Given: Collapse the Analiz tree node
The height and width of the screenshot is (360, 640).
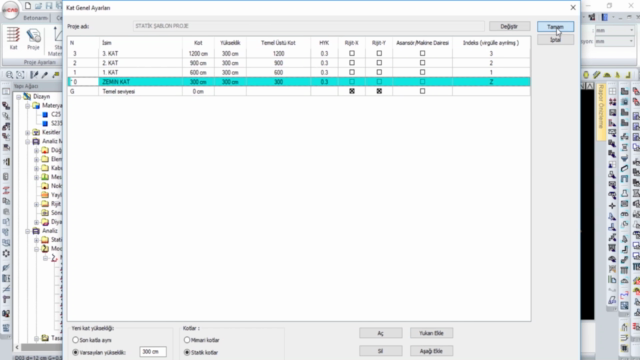Looking at the screenshot, I should coord(27,231).
